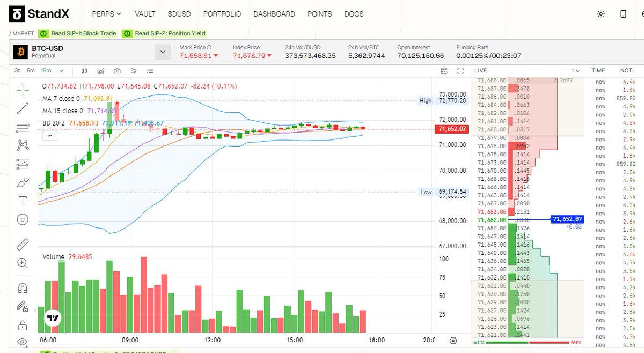Select the Text annotation tool
Viewport: 644px width, 353px height.
click(23, 201)
